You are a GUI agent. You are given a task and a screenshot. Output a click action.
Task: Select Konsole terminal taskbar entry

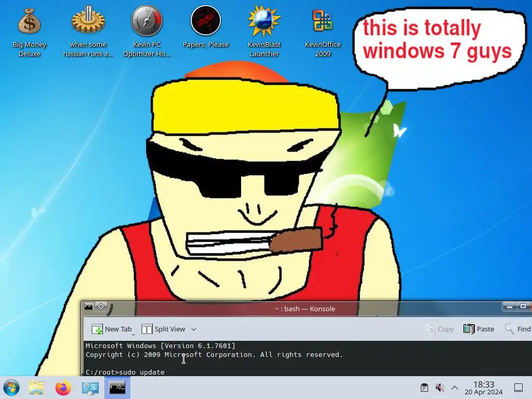(x=117, y=388)
